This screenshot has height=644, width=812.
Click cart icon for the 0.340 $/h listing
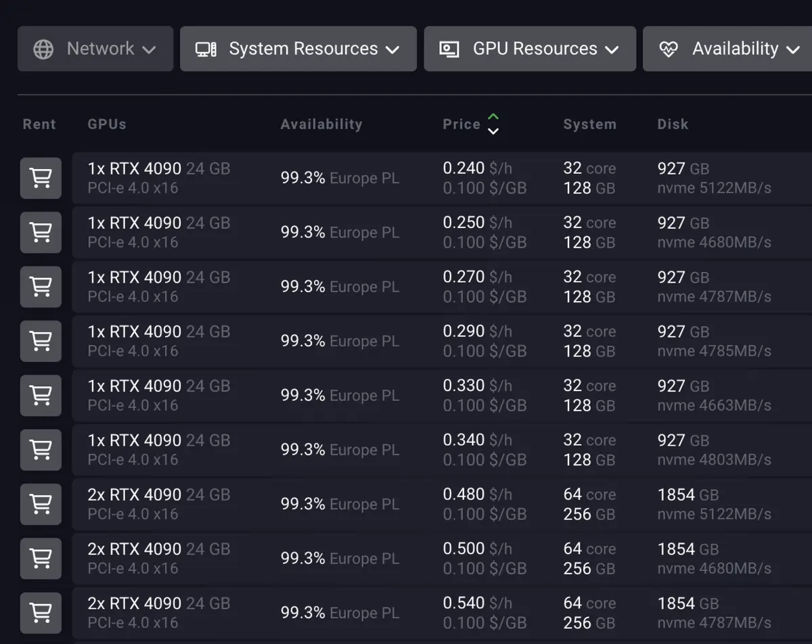click(x=41, y=449)
